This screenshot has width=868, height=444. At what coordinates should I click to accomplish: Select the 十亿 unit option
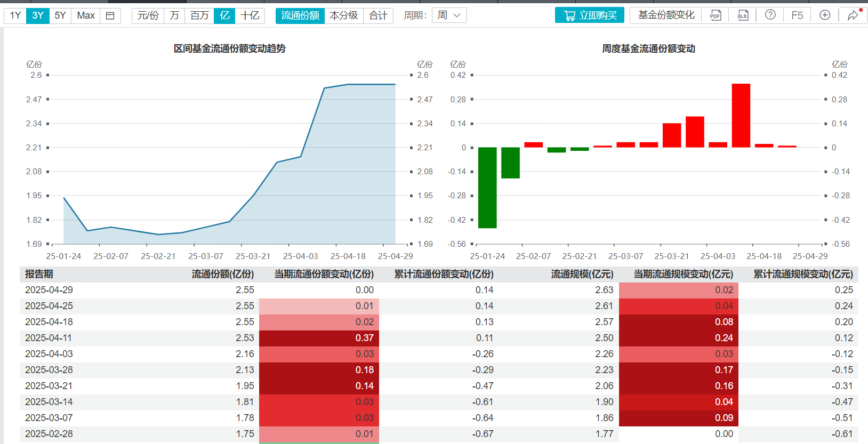(x=250, y=15)
